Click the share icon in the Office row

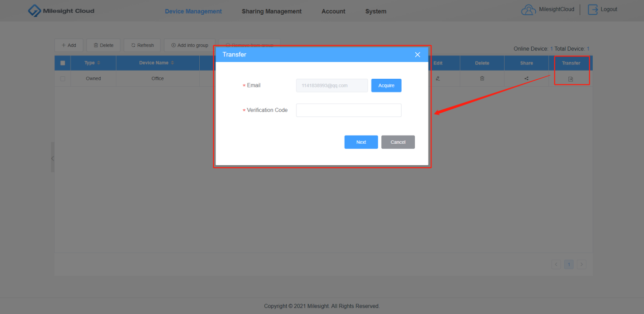point(527,79)
